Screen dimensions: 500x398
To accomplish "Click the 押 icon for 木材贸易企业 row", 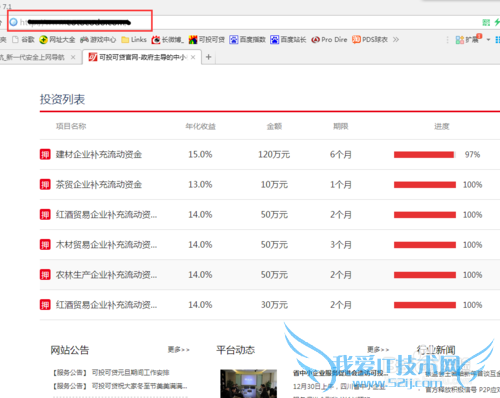I will click(x=45, y=244).
